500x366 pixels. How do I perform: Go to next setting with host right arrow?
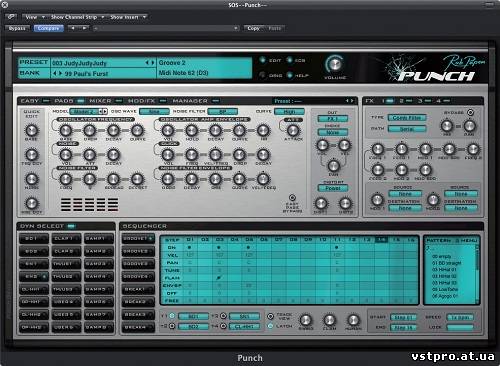(x=84, y=28)
